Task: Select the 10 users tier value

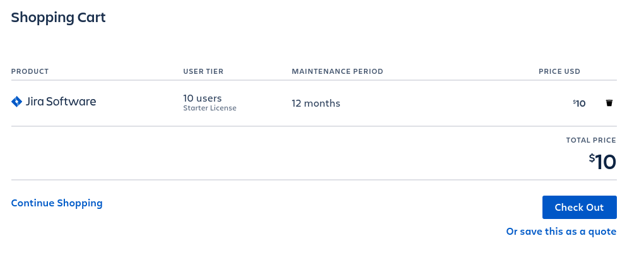Action: (202, 98)
